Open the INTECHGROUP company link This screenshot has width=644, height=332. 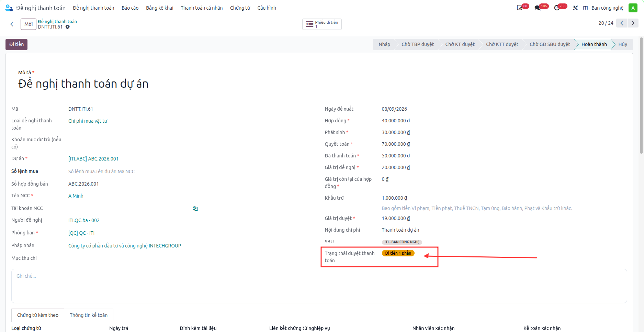click(x=125, y=246)
